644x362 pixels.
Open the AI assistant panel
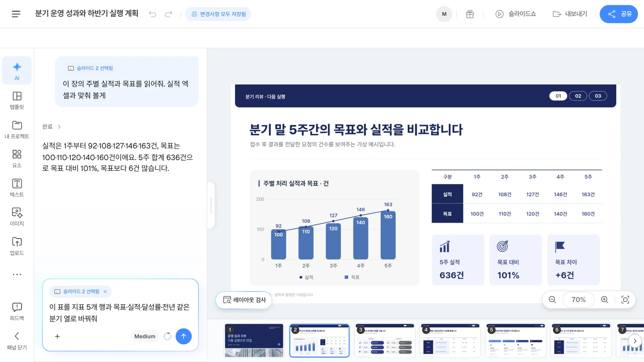click(17, 71)
